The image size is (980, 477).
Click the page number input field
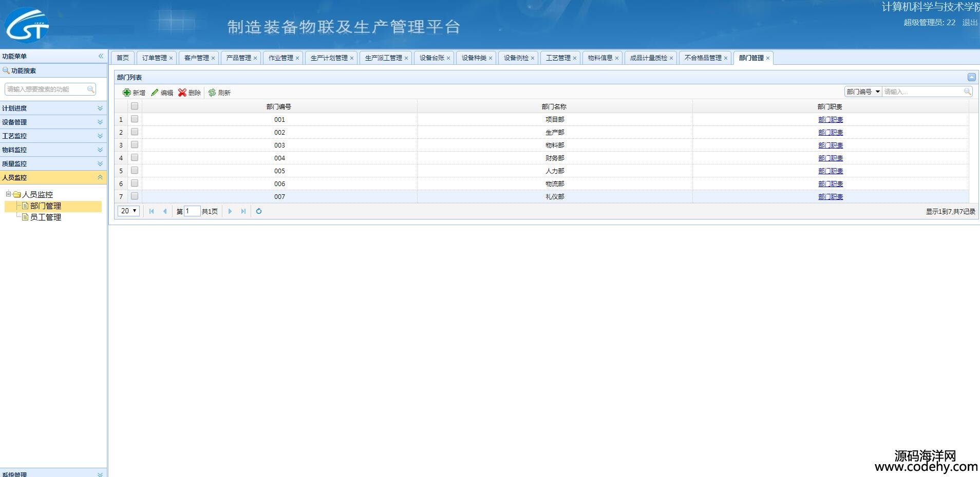point(192,211)
